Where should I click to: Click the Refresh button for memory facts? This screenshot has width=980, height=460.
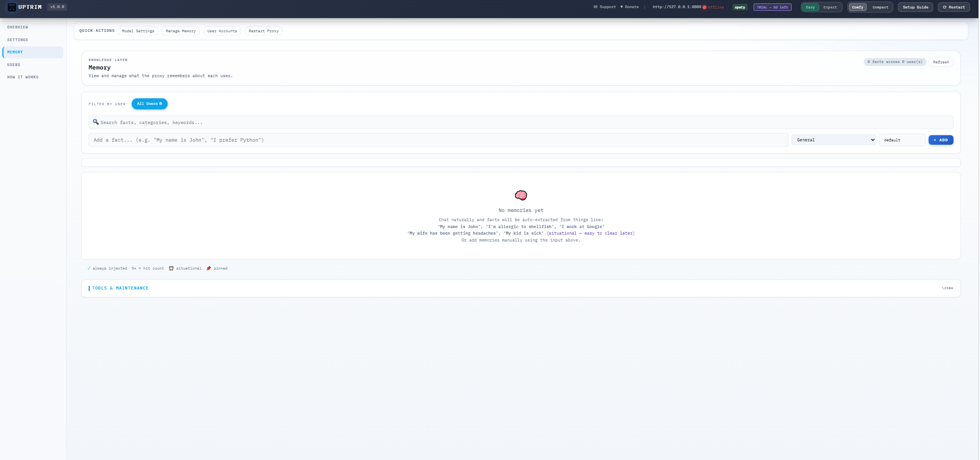pyautogui.click(x=941, y=62)
